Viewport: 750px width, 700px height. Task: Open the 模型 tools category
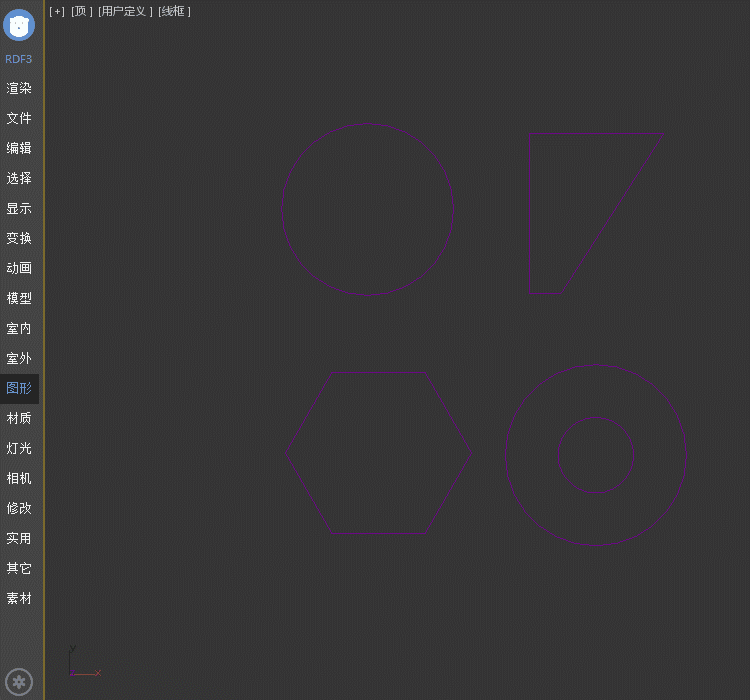click(19, 298)
